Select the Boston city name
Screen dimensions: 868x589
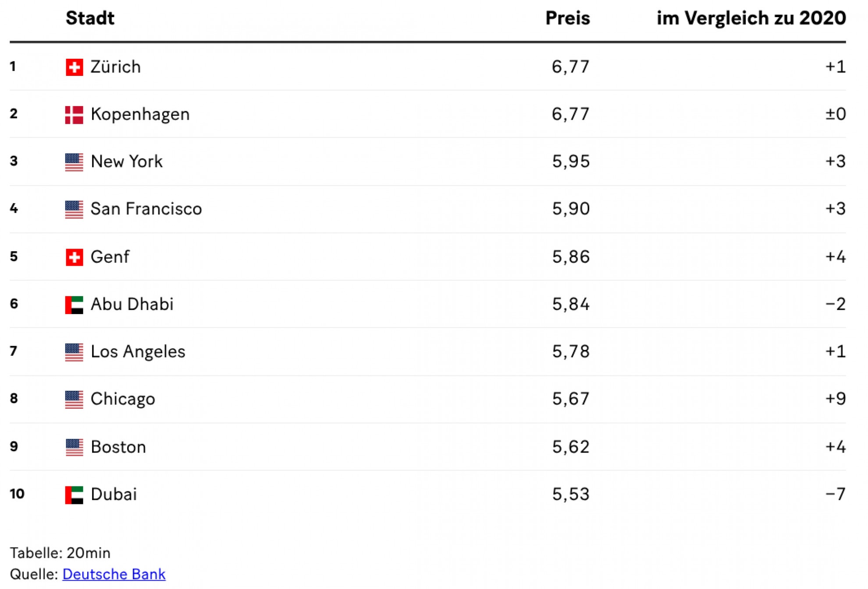pos(118,447)
